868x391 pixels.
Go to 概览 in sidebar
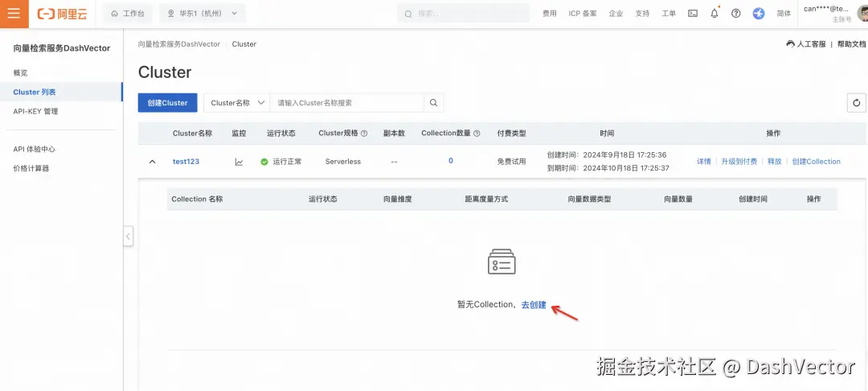20,72
